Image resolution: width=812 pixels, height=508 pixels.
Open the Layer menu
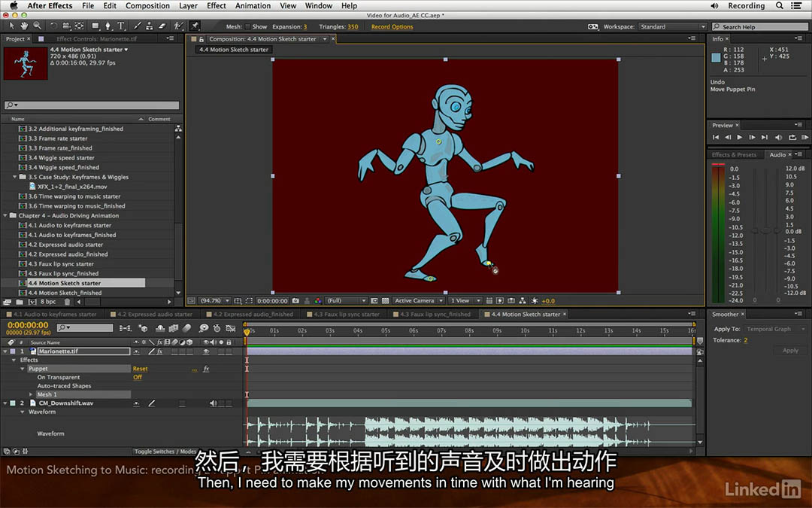[x=188, y=6]
